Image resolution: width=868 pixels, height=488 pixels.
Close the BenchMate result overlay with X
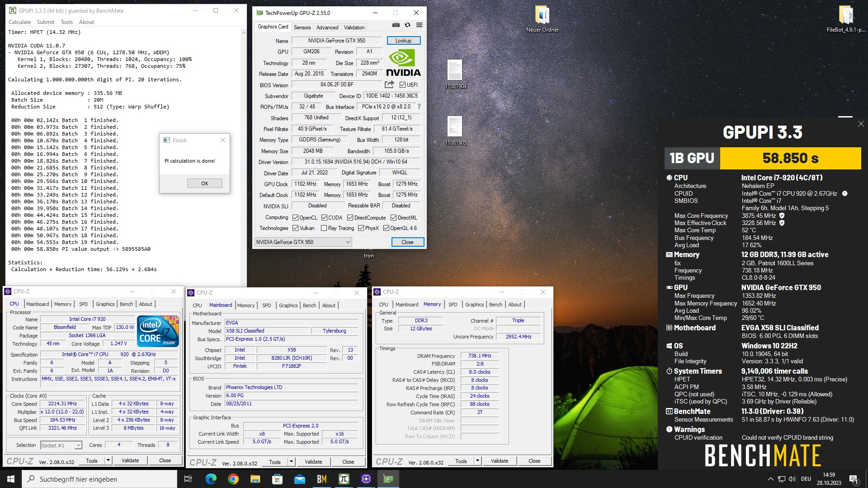pos(861,124)
